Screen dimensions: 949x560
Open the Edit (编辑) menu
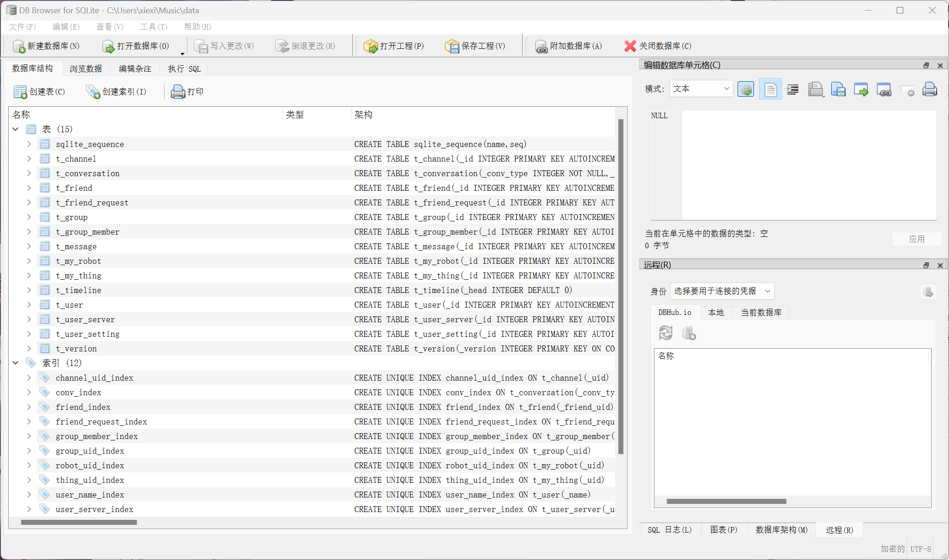pos(66,27)
